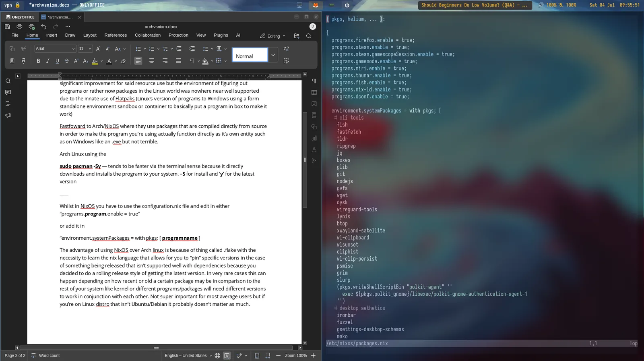Screen dimensions: 644x361
Task: Open the highlight color yellow swatch
Action: click(95, 61)
